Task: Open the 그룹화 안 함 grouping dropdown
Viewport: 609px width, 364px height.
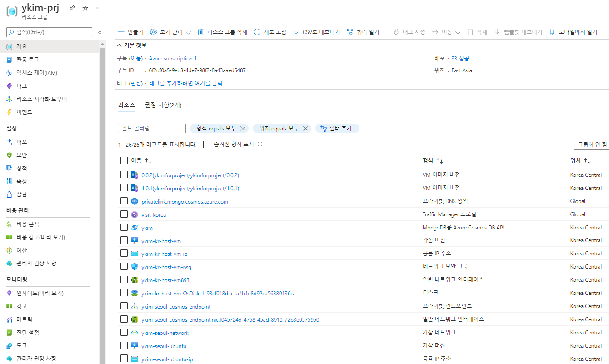Action: point(591,145)
